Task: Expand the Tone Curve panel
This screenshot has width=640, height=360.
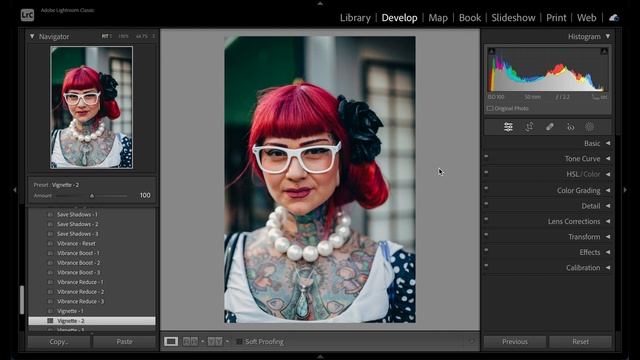Action: pos(608,159)
